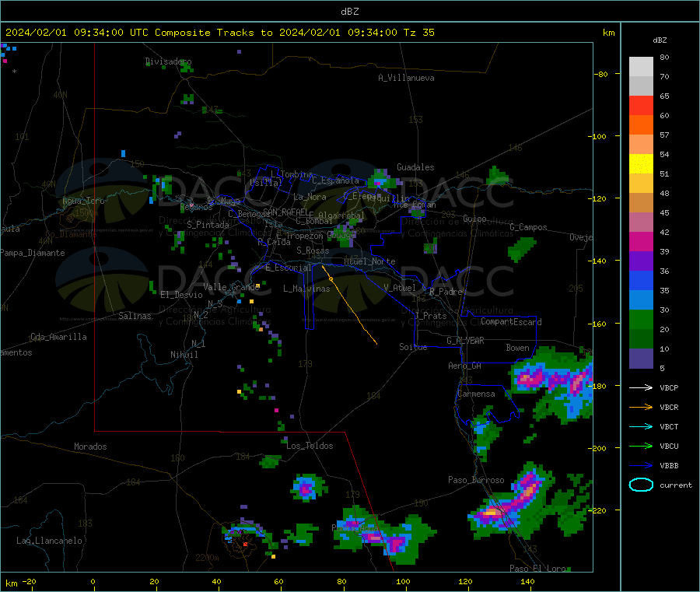
Task: Click the Bowen map label
Action: pyautogui.click(x=517, y=347)
